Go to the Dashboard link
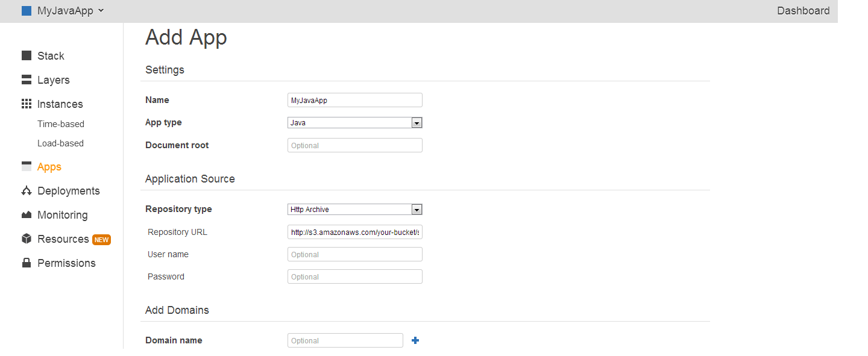Image resolution: width=868 pixels, height=356 pixels. coord(804,11)
